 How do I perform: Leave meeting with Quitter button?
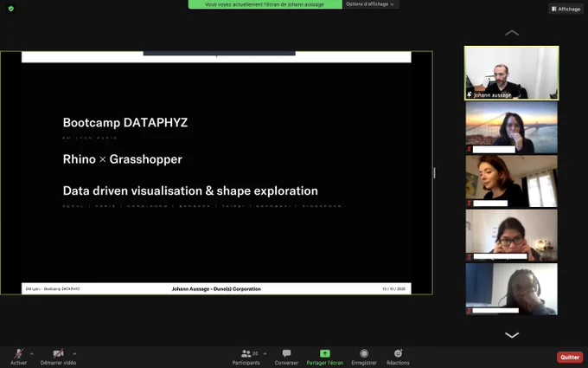coord(570,357)
